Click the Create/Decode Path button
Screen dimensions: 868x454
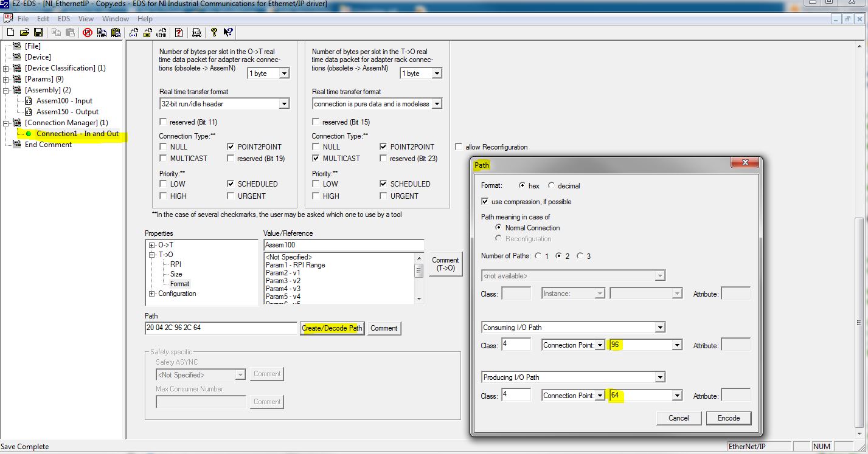[332, 328]
